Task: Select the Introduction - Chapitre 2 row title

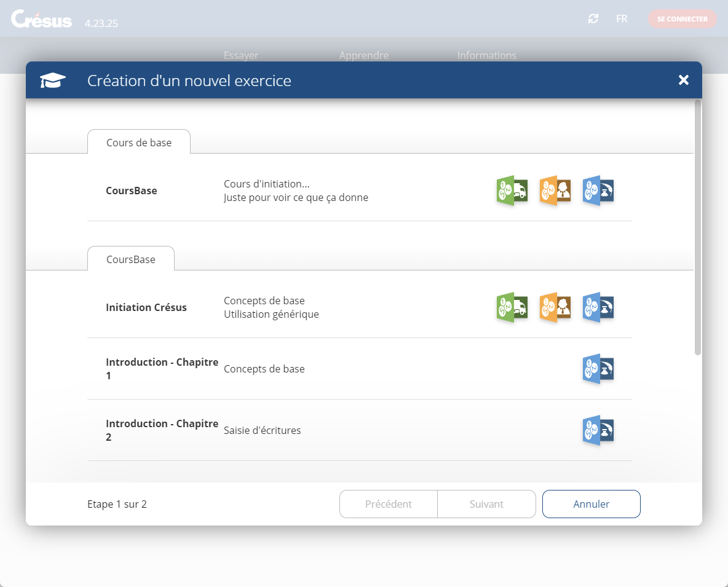Action: (x=162, y=430)
